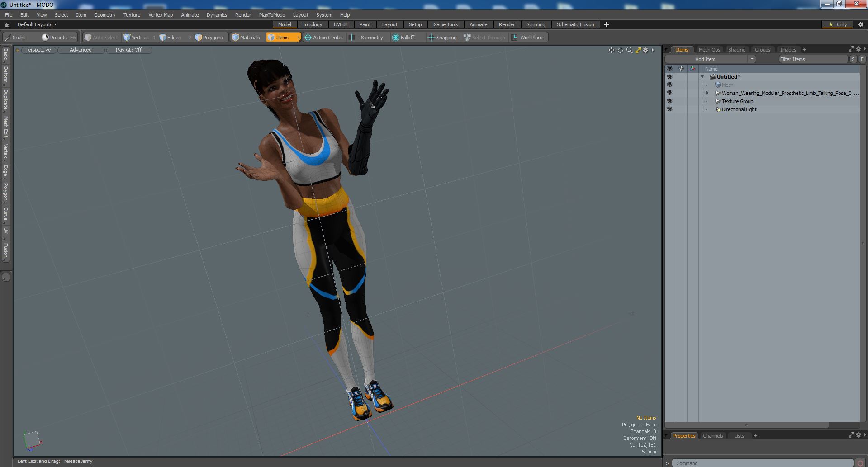Image resolution: width=868 pixels, height=467 pixels.
Task: Click the viewport pan/move icon
Action: 611,50
